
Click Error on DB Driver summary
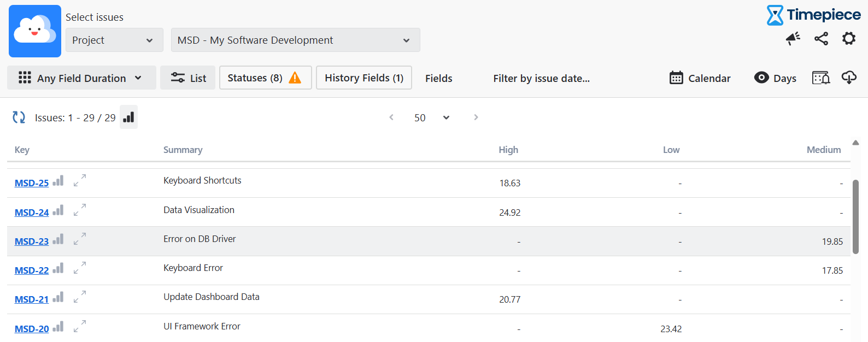point(200,239)
